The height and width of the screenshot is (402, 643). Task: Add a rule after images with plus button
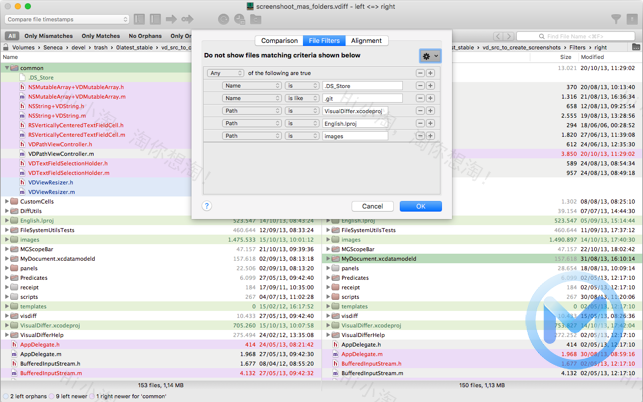[430, 136]
